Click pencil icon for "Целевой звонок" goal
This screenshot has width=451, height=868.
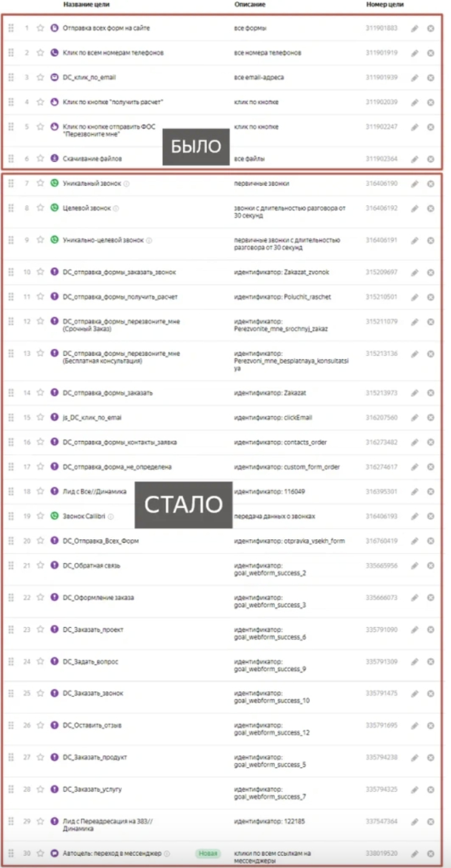(x=415, y=209)
